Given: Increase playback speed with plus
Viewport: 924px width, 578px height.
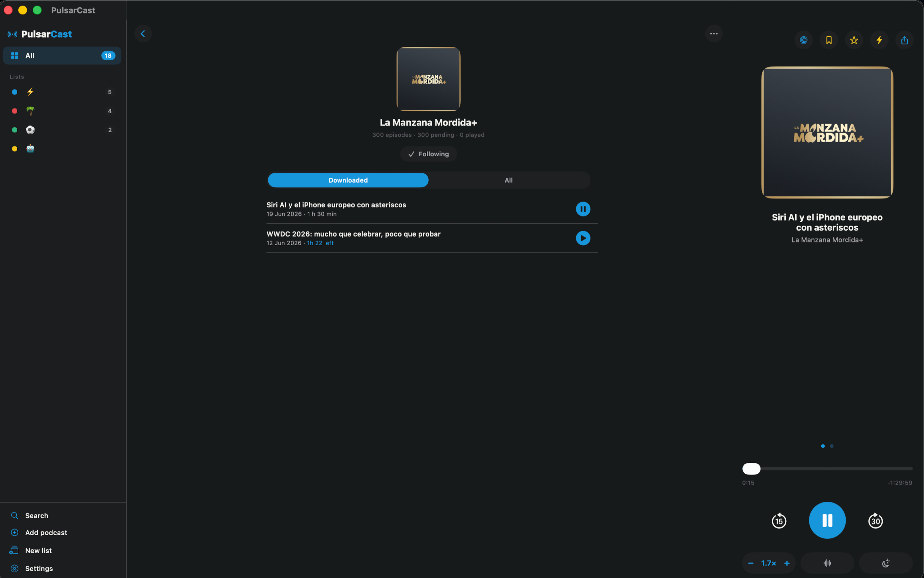Looking at the screenshot, I should coord(787,563).
